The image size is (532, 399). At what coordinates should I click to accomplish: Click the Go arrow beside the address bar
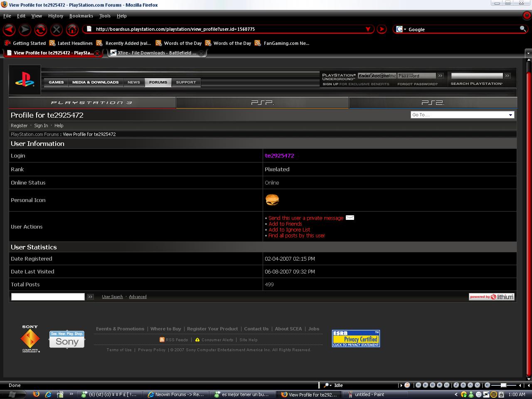382,29
